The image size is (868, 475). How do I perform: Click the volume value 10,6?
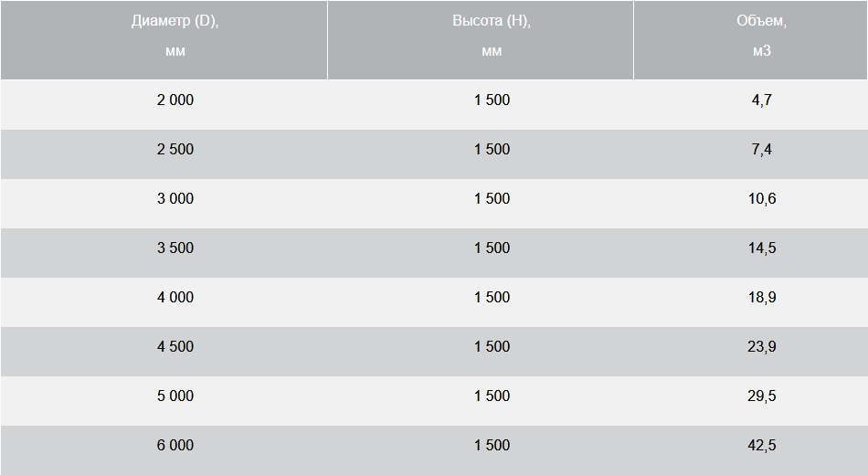tap(762, 199)
